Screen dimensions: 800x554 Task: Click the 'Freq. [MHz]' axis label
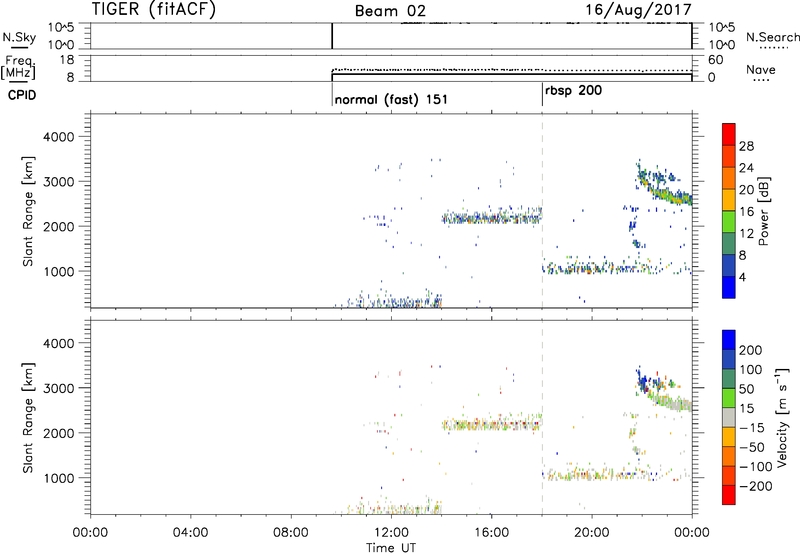[20, 67]
